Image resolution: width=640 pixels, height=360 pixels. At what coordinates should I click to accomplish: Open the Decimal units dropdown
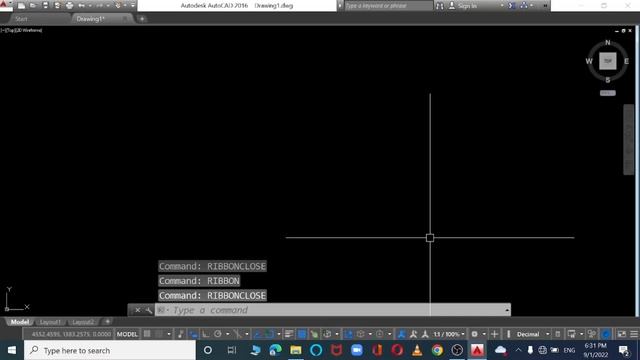coord(532,334)
